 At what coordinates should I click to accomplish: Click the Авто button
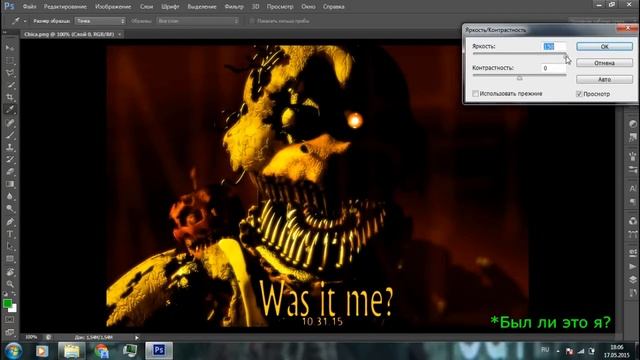click(604, 79)
